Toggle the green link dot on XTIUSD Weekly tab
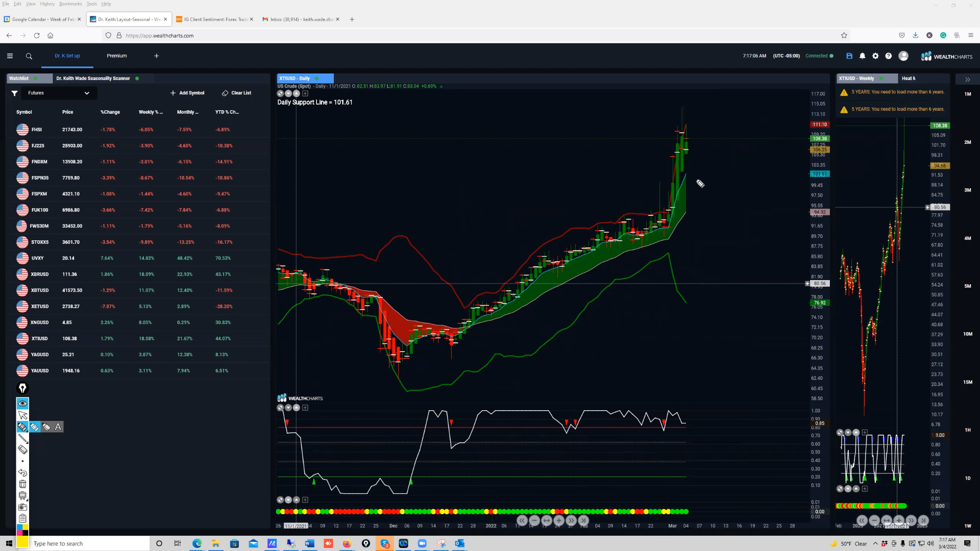This screenshot has height=551, width=980. (x=881, y=79)
